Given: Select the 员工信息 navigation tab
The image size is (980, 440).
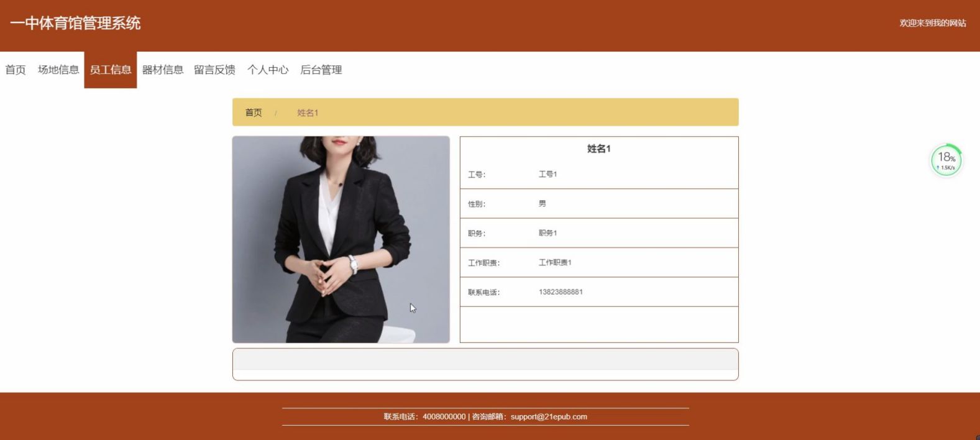Looking at the screenshot, I should [111, 70].
